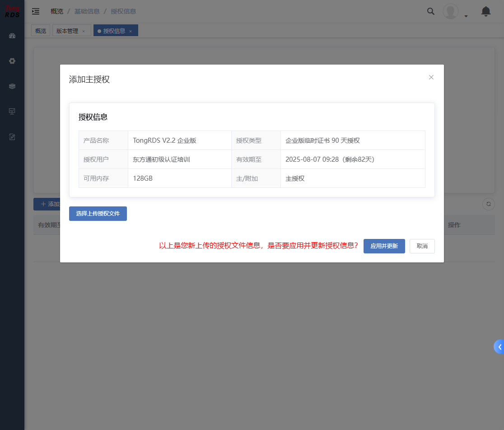This screenshot has height=430, width=504.
Task: Click the 授权用户 label
Action: [96, 159]
